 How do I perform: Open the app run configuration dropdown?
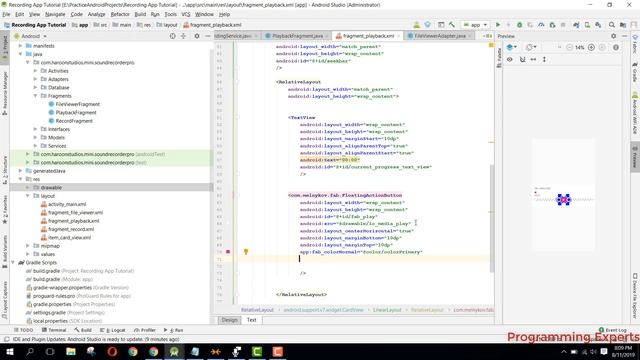(x=475, y=25)
